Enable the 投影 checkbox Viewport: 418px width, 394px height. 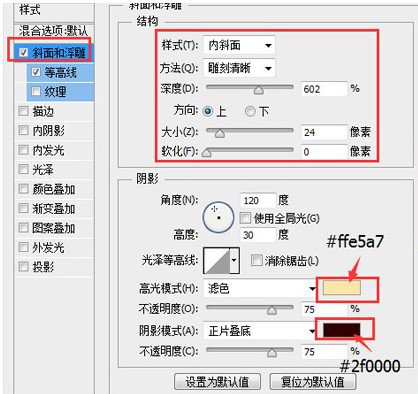pyautogui.click(x=23, y=266)
